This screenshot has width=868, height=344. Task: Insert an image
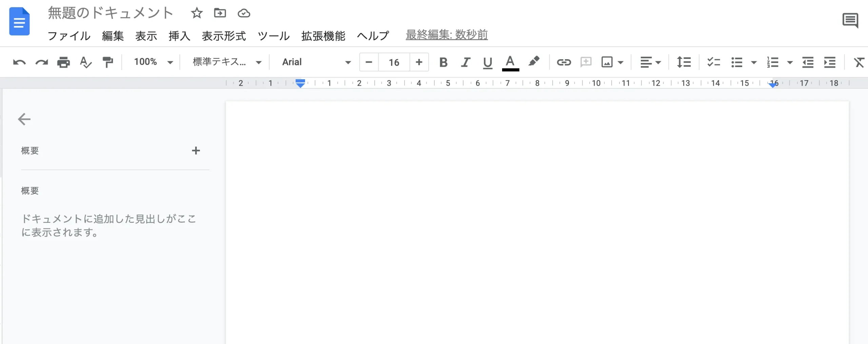point(607,62)
